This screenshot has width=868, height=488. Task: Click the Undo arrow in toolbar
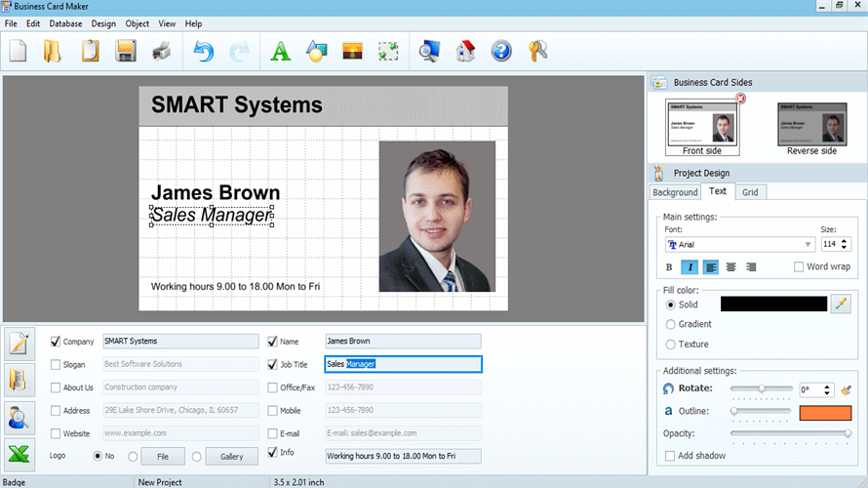[x=204, y=52]
